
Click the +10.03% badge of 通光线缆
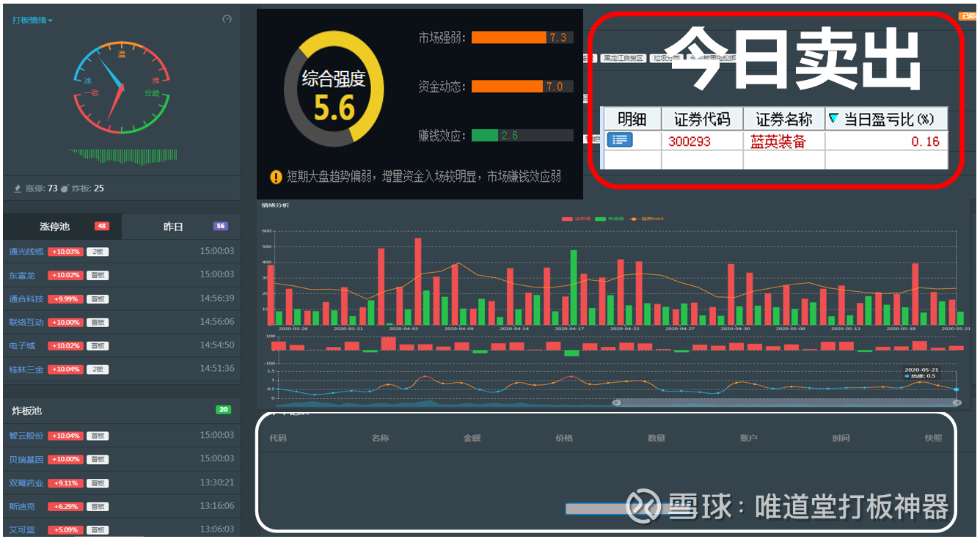coord(65,252)
